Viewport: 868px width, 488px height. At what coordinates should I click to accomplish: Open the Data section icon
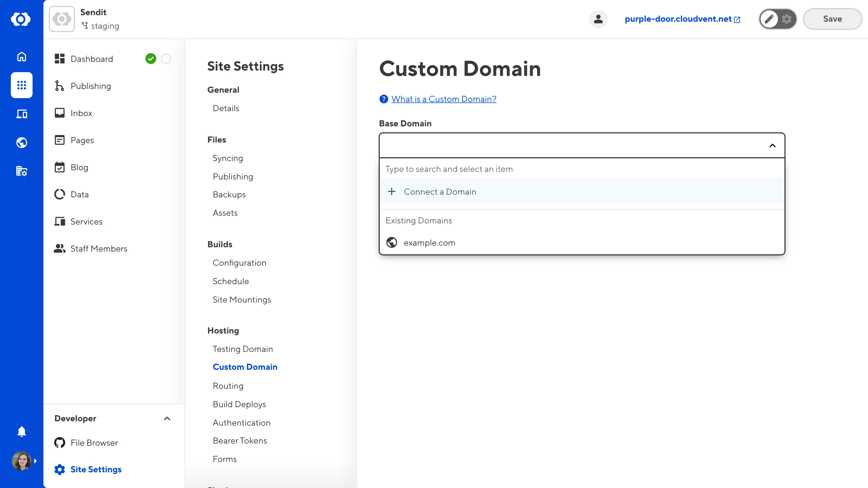(x=60, y=194)
